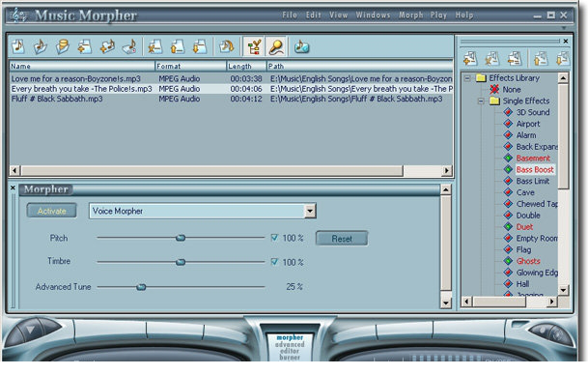The image size is (588, 375).
Task: Click the open folder with note icon
Action: (x=41, y=47)
